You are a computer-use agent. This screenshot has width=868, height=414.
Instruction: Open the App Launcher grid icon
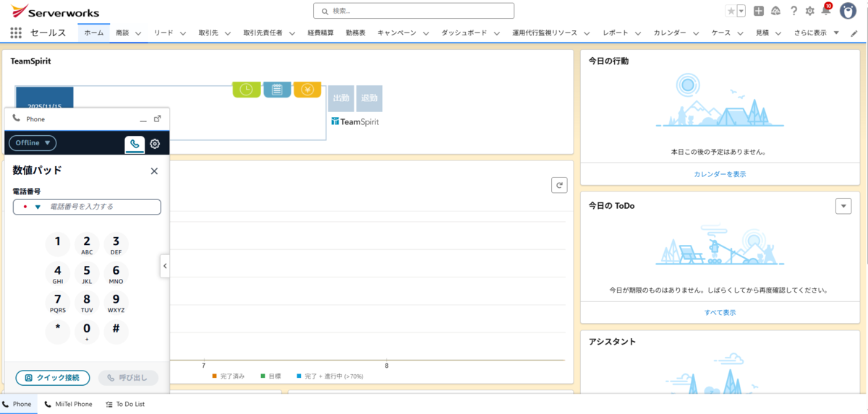pyautogui.click(x=16, y=33)
